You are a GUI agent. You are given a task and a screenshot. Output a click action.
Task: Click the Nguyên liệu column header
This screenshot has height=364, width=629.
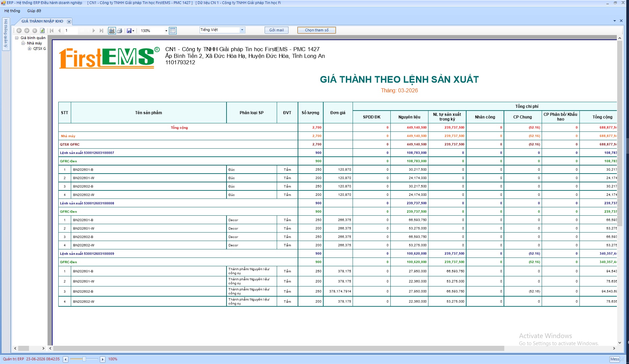(x=409, y=117)
